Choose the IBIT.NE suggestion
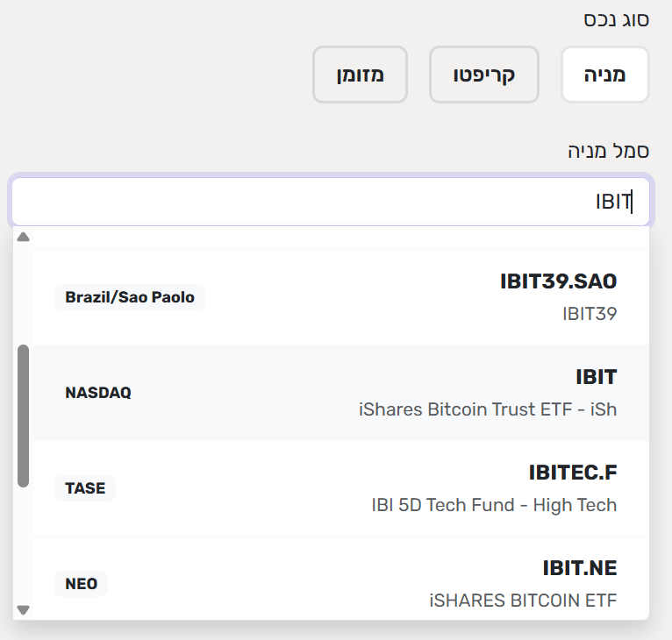 pos(342,582)
